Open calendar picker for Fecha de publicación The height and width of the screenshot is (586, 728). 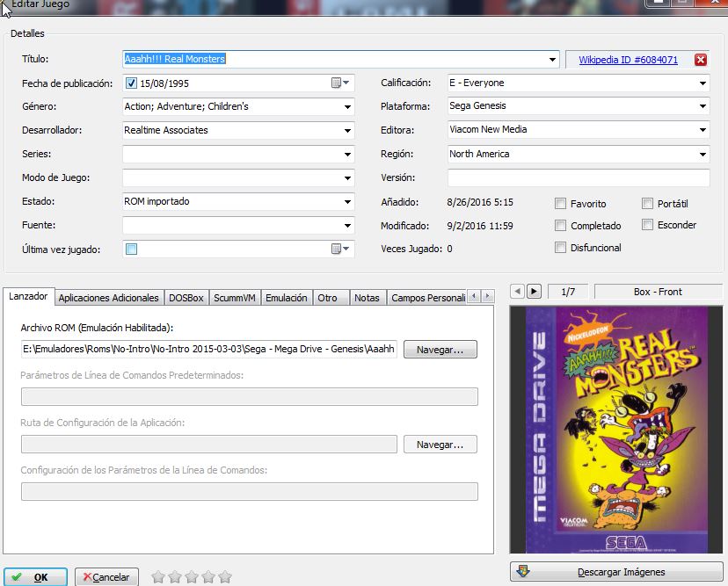[x=340, y=83]
